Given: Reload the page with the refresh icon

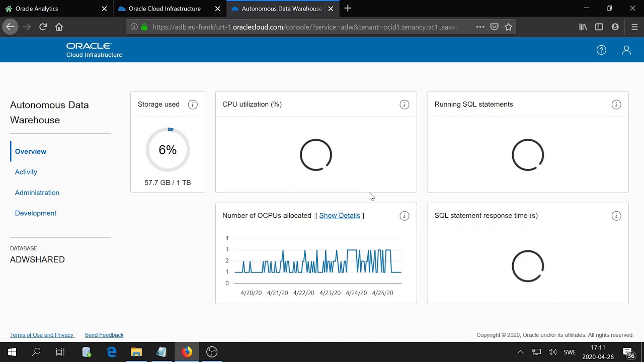Looking at the screenshot, I should tap(43, 27).
